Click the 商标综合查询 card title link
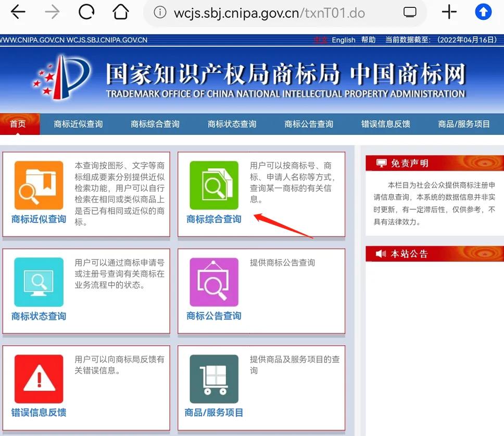Screen dimensions: 504x436 [214, 219]
